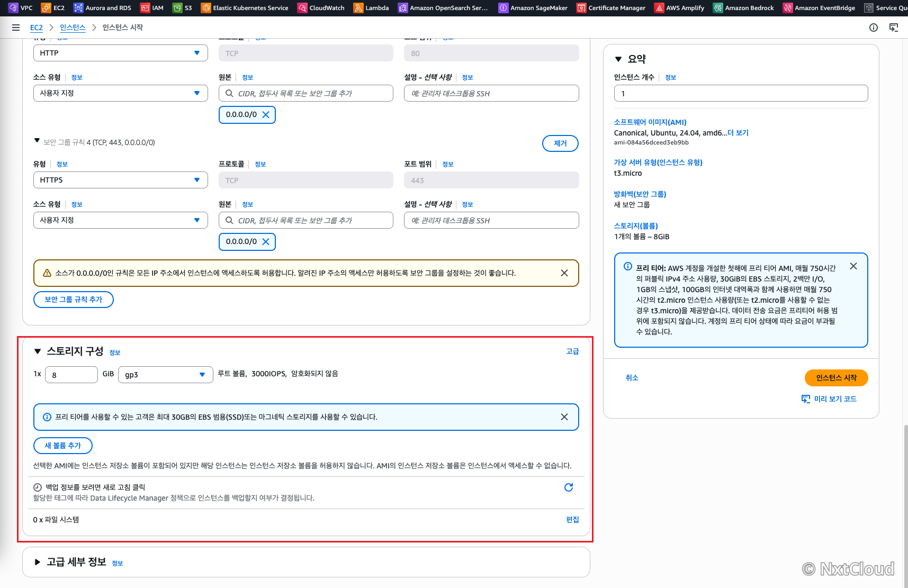Open the AWS Amplify shortcut
The width and height of the screenshot is (908, 588).
[679, 8]
